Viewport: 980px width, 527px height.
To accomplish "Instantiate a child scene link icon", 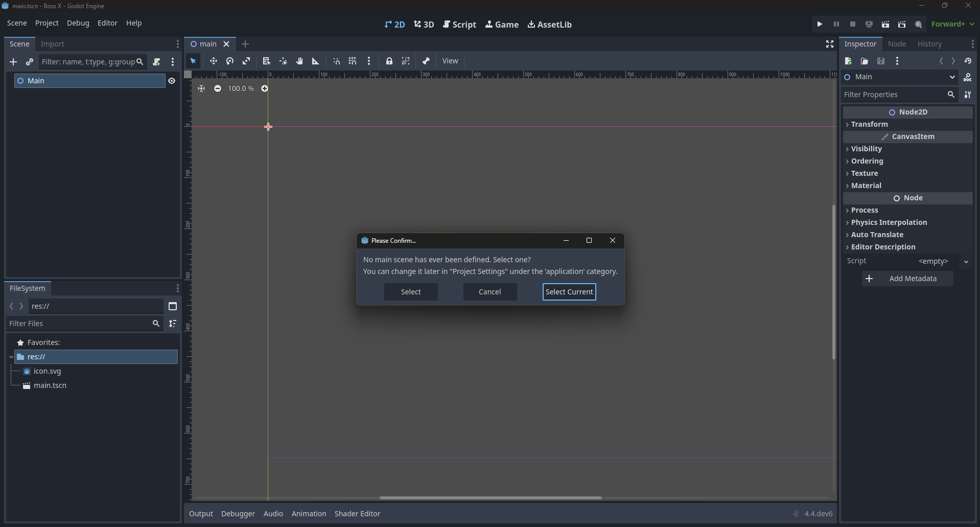I will pyautogui.click(x=30, y=62).
